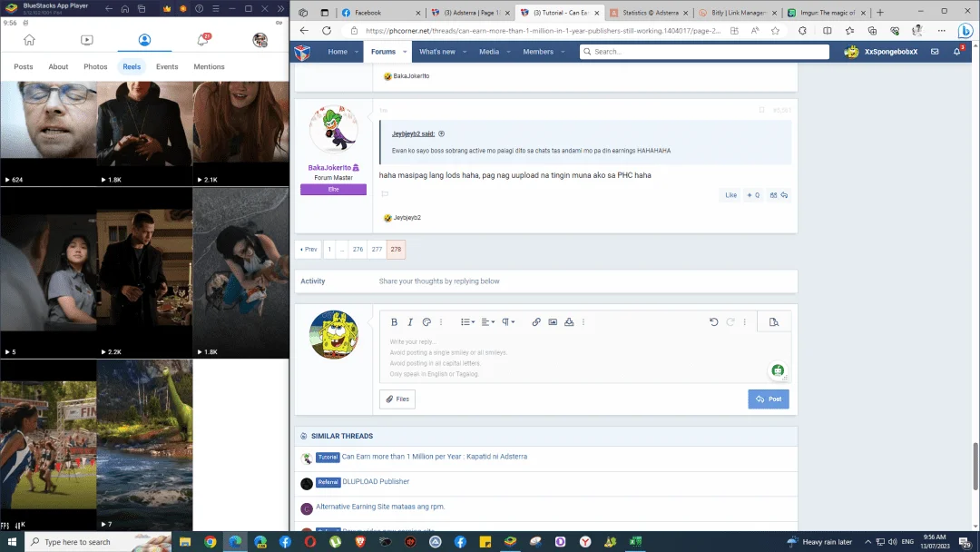Click the phcorner Search field
This screenshot has height=552, width=980.
coord(704,51)
